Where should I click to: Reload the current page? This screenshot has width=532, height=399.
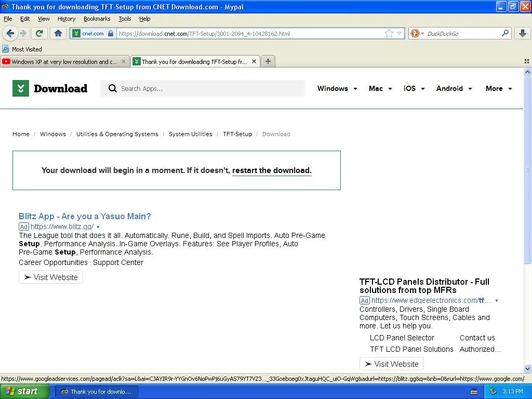[x=39, y=33]
